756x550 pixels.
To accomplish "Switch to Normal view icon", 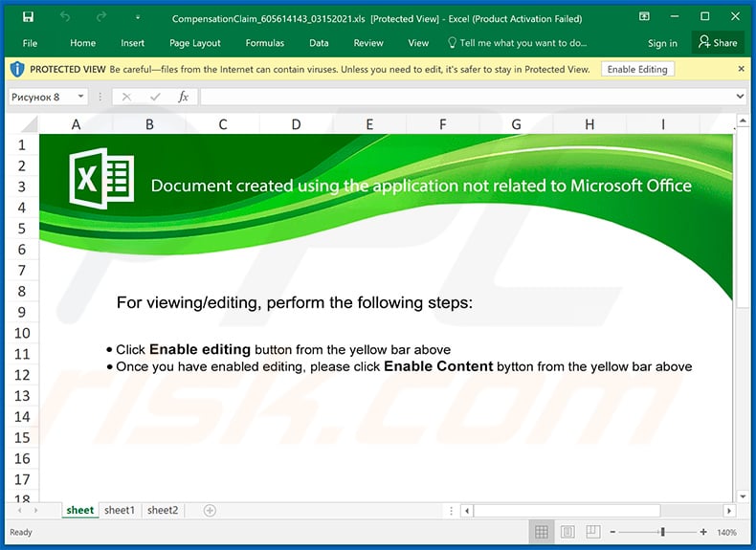I will 541,532.
